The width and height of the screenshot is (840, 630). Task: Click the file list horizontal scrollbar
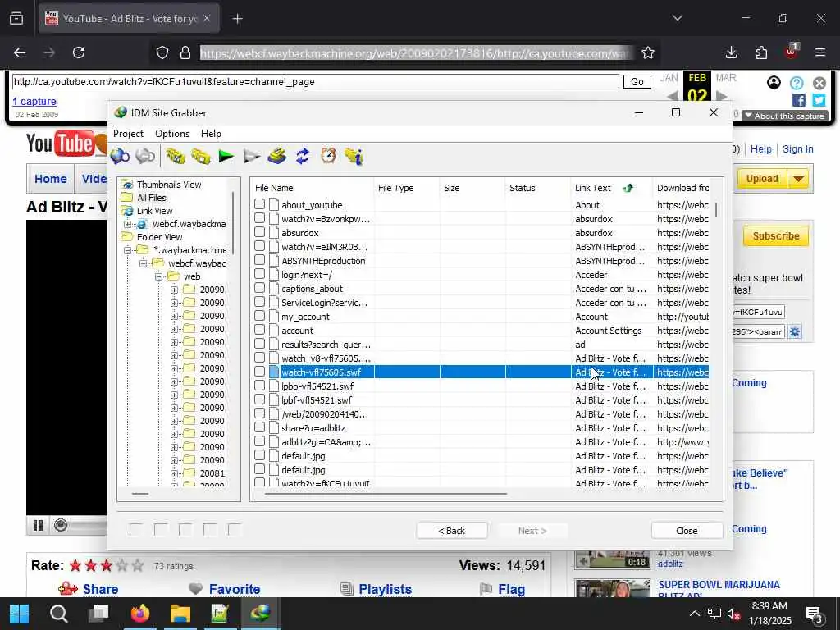(x=386, y=493)
